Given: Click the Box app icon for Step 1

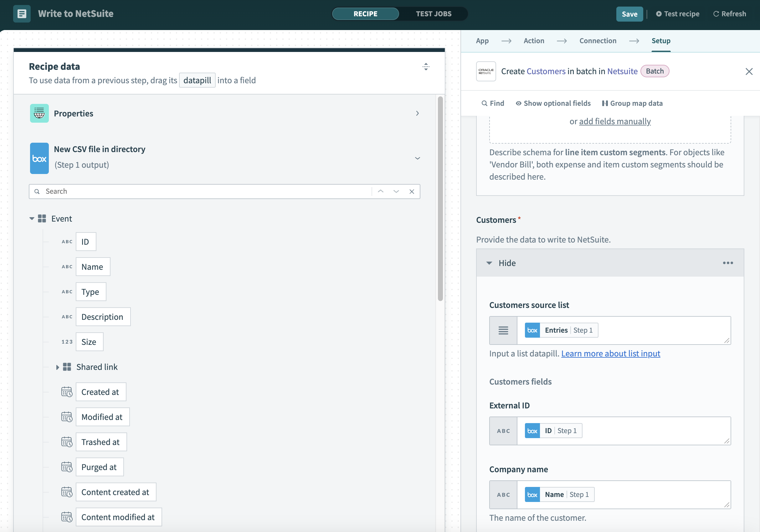Looking at the screenshot, I should pos(39,158).
